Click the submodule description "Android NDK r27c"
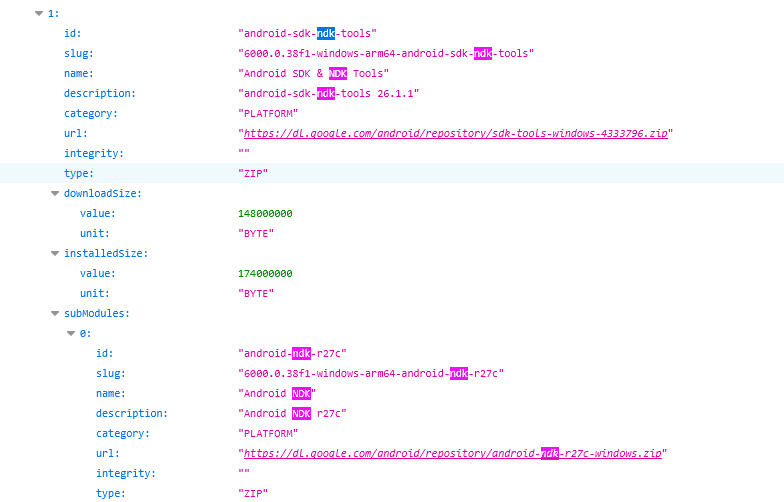Image resolution: width=784 pixels, height=502 pixels. click(x=292, y=414)
